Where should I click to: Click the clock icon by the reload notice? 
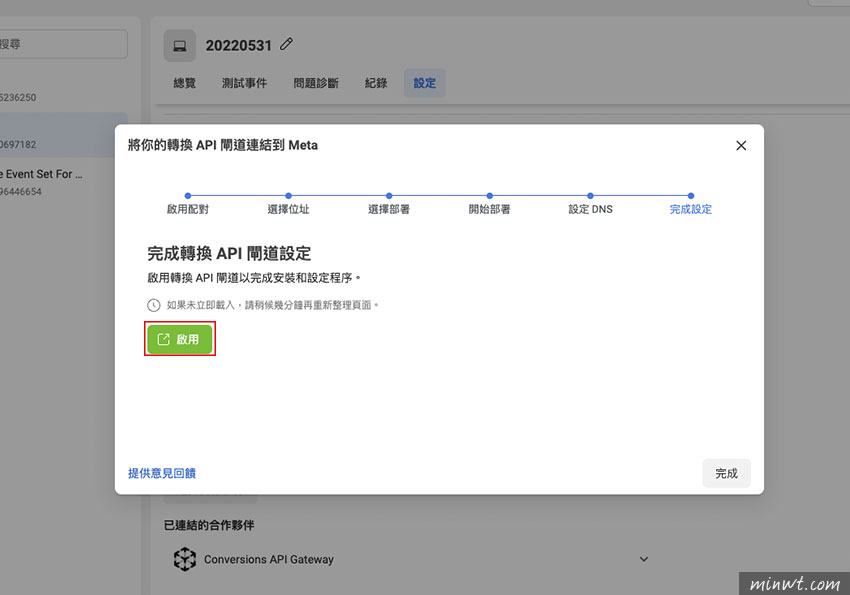tap(153, 305)
